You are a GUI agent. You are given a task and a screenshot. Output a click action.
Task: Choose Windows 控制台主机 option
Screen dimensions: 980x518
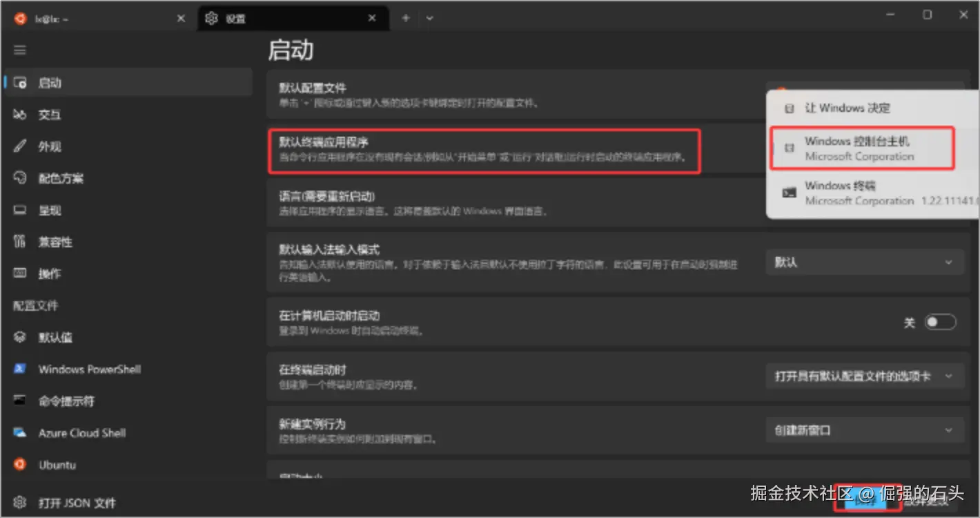point(862,148)
